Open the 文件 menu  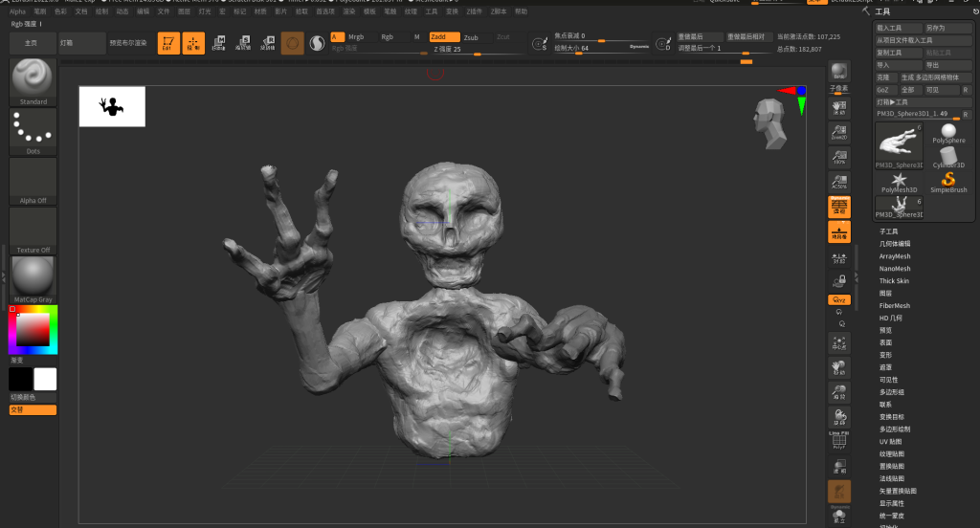pos(163,11)
